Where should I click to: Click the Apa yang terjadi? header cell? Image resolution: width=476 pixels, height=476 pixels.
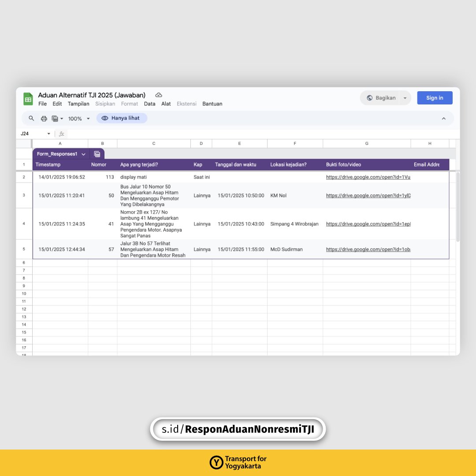click(x=154, y=164)
